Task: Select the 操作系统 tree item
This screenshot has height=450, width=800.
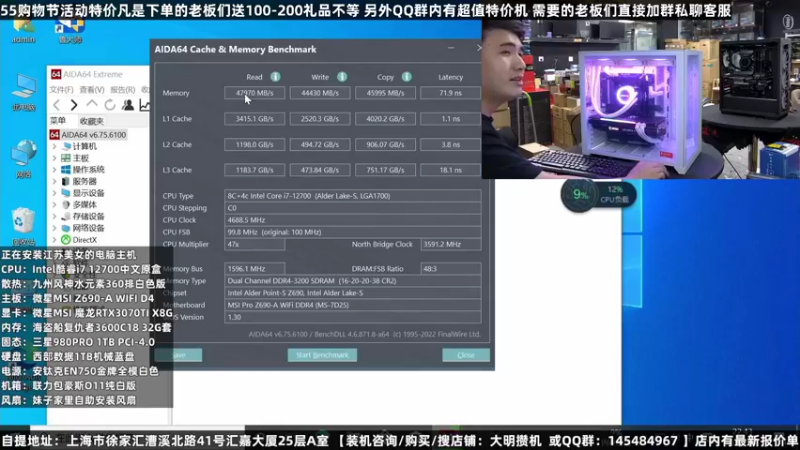Action: (83, 169)
